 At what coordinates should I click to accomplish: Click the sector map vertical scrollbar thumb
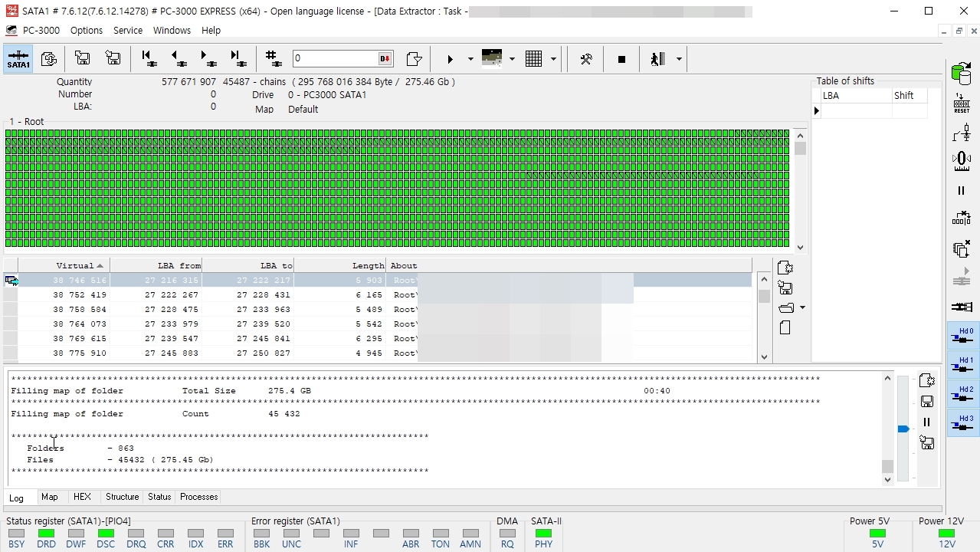point(801,149)
